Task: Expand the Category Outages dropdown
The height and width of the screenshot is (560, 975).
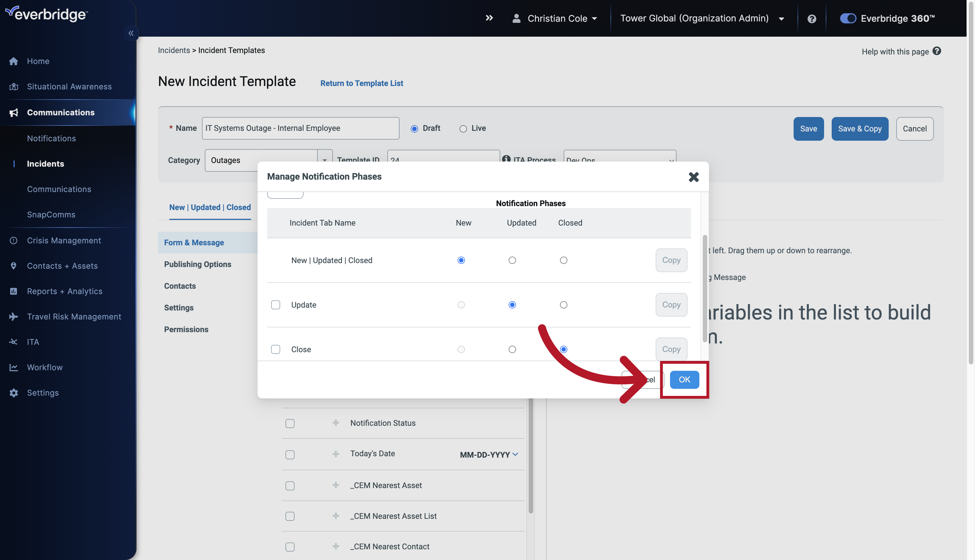Action: click(325, 160)
